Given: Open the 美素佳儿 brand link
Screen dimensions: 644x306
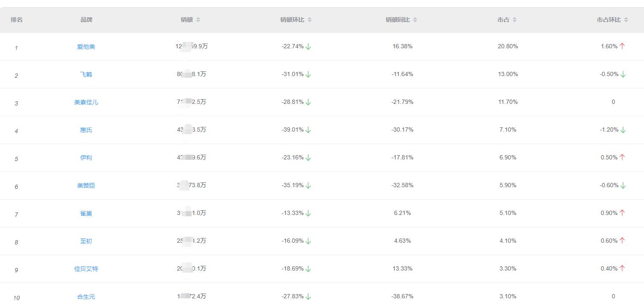Looking at the screenshot, I should 86,102.
